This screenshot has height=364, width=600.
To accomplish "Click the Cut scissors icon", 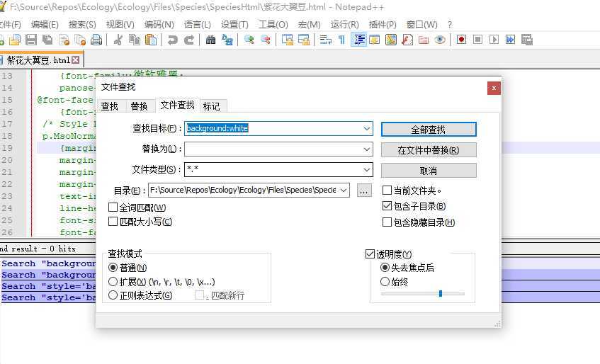I will [x=118, y=40].
